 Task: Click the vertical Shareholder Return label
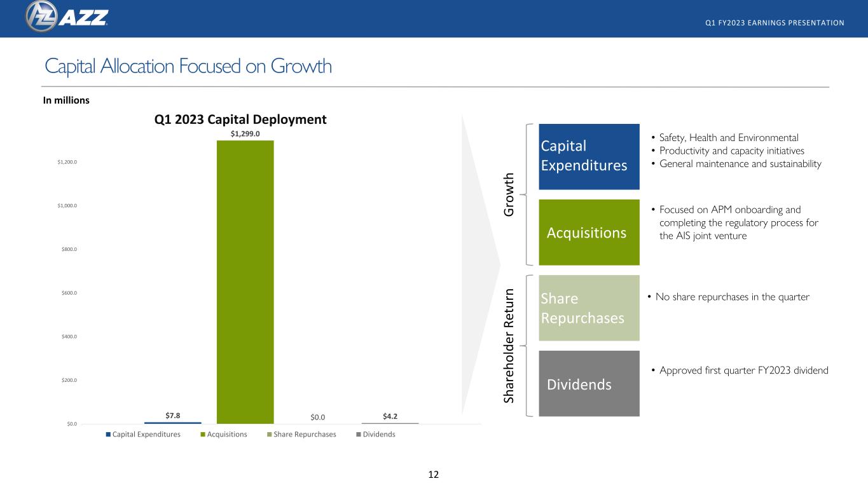coord(510,346)
